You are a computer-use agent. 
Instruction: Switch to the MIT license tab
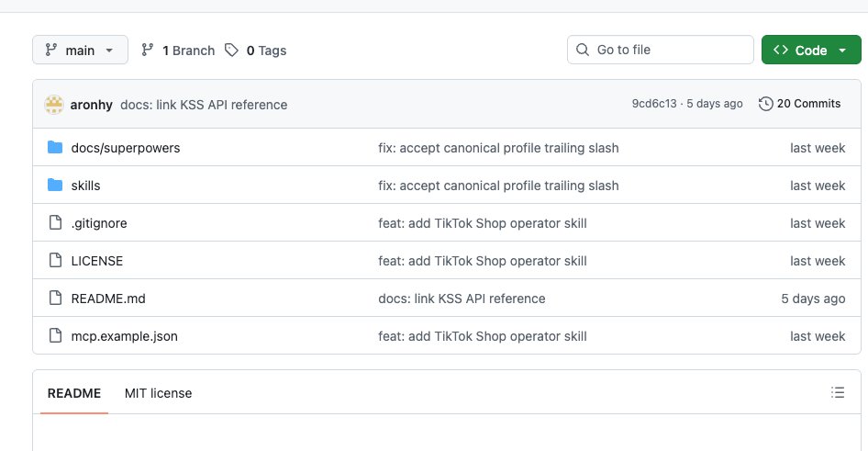coord(159,393)
